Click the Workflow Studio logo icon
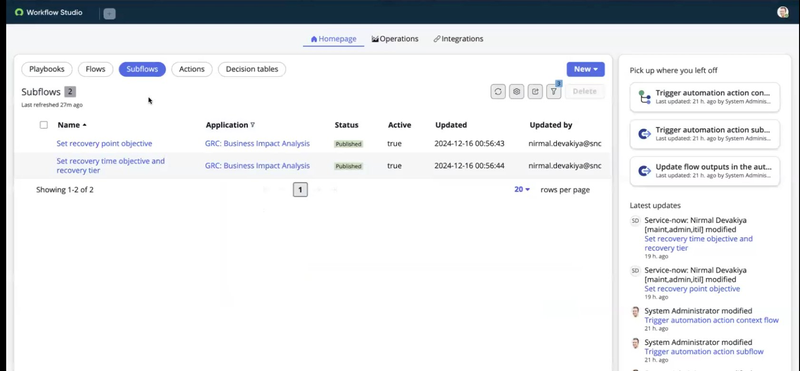Screen dimensions: 800x371 (19, 12)
